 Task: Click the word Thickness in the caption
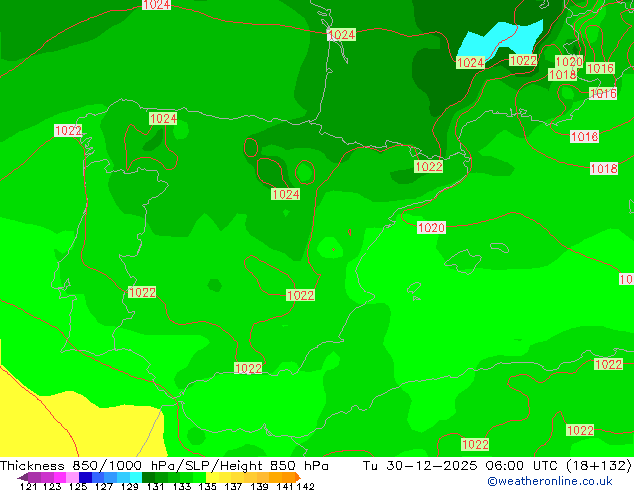(32, 466)
